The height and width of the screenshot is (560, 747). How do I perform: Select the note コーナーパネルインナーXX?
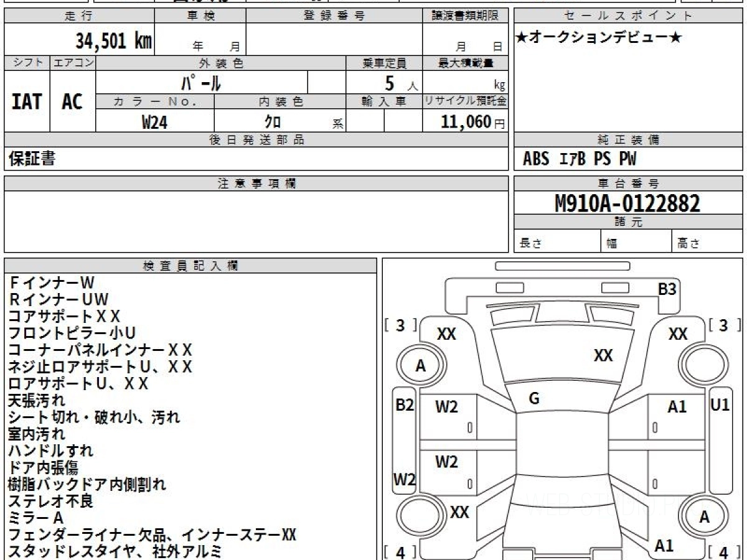(100, 350)
